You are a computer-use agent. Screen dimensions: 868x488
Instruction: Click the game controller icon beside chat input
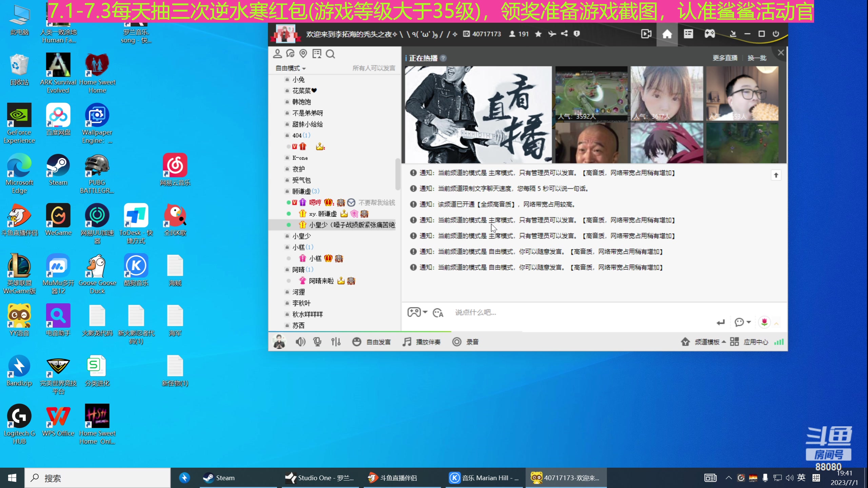(x=415, y=312)
